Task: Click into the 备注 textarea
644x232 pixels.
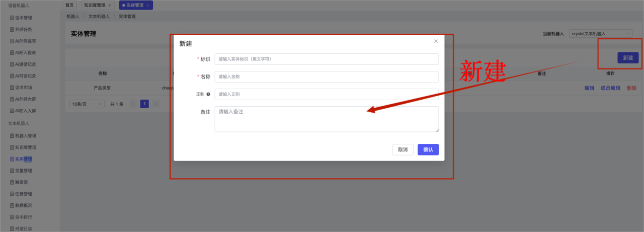Action: [x=326, y=119]
